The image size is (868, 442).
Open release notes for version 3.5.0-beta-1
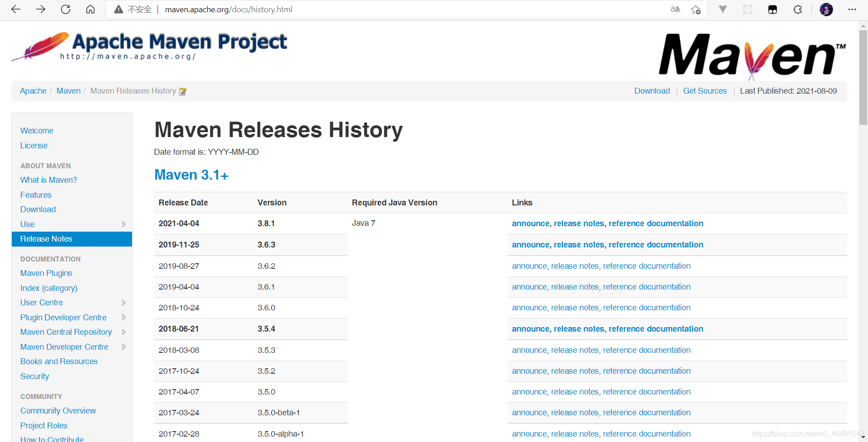pyautogui.click(x=575, y=413)
